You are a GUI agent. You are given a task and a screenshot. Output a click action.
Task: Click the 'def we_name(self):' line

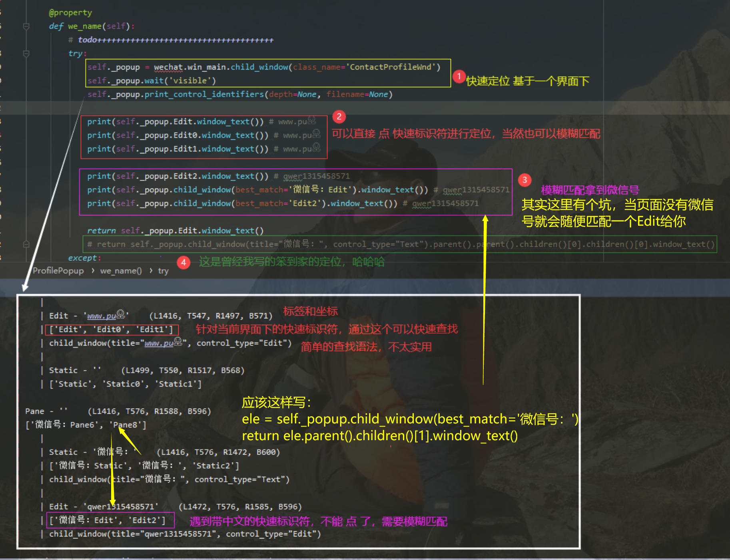[x=92, y=26]
